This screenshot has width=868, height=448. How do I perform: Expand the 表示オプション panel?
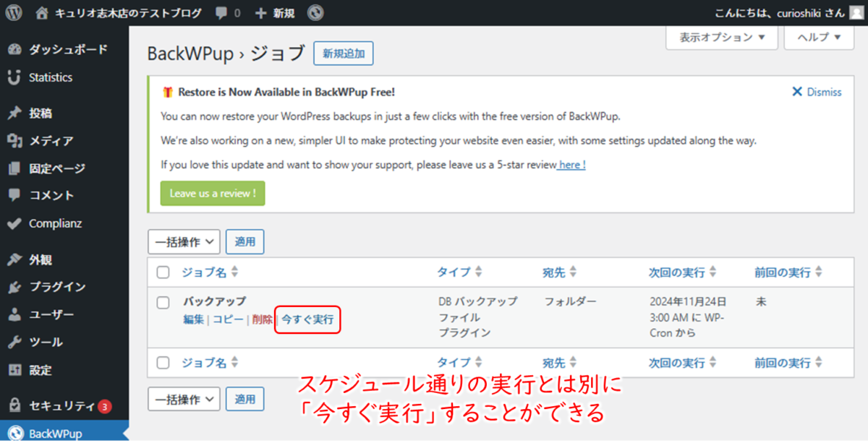[x=721, y=37]
